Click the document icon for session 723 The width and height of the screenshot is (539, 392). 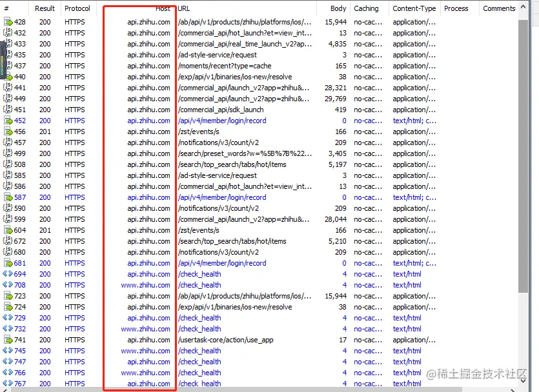tap(8, 296)
